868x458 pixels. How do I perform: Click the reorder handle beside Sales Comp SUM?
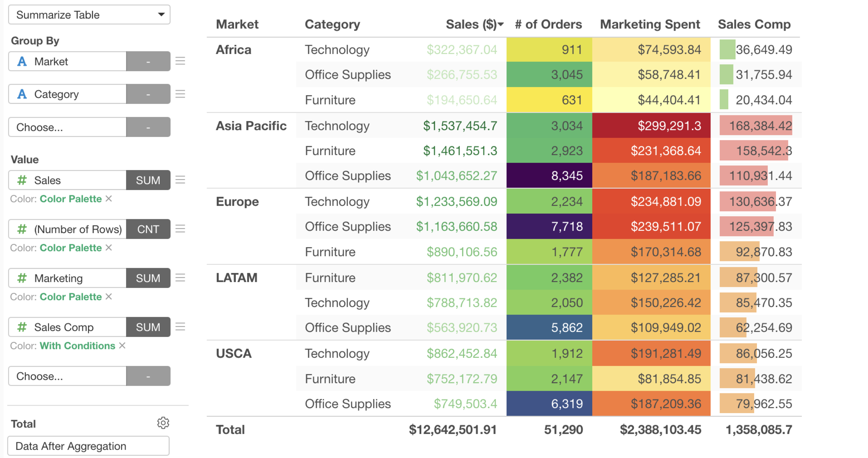pyautogui.click(x=180, y=326)
